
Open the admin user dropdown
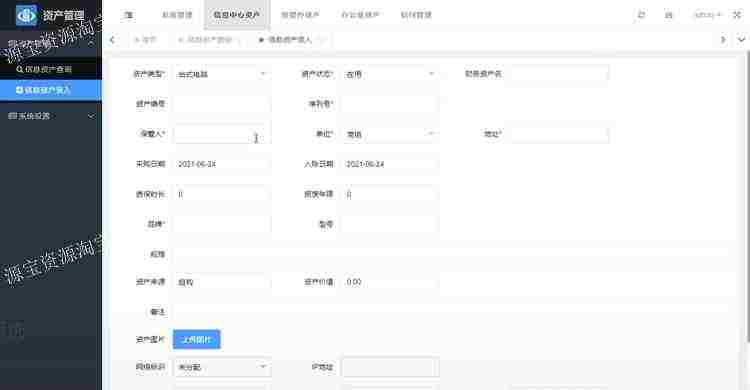point(707,15)
